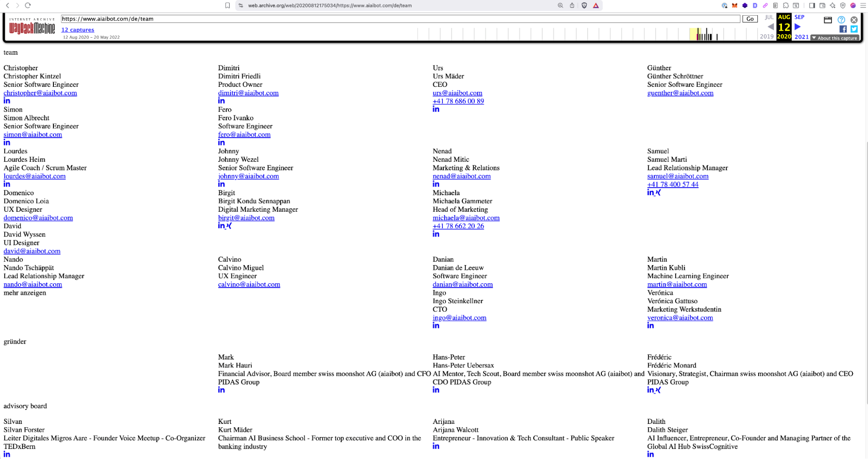The height and width of the screenshot is (459, 868).
Task: Open Silvan Forster's LinkedIn icon
Action: [7, 454]
